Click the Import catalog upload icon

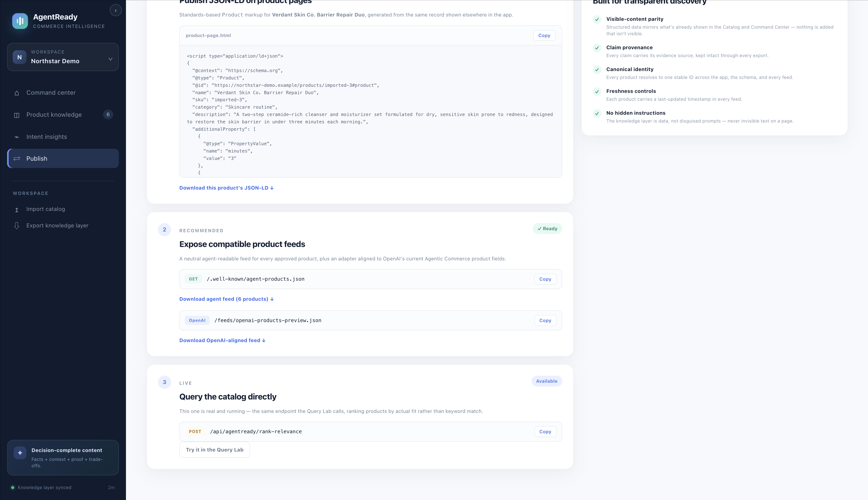click(x=17, y=209)
